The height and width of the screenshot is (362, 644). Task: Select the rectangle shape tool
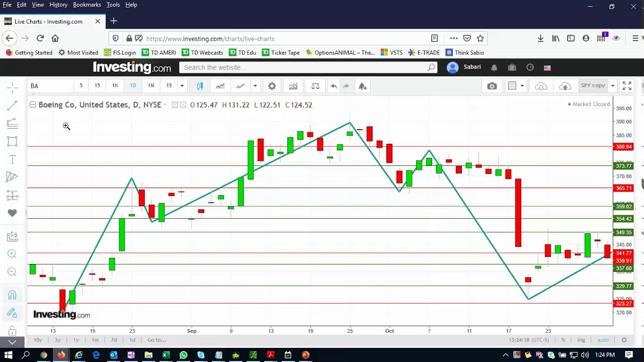[13, 141]
